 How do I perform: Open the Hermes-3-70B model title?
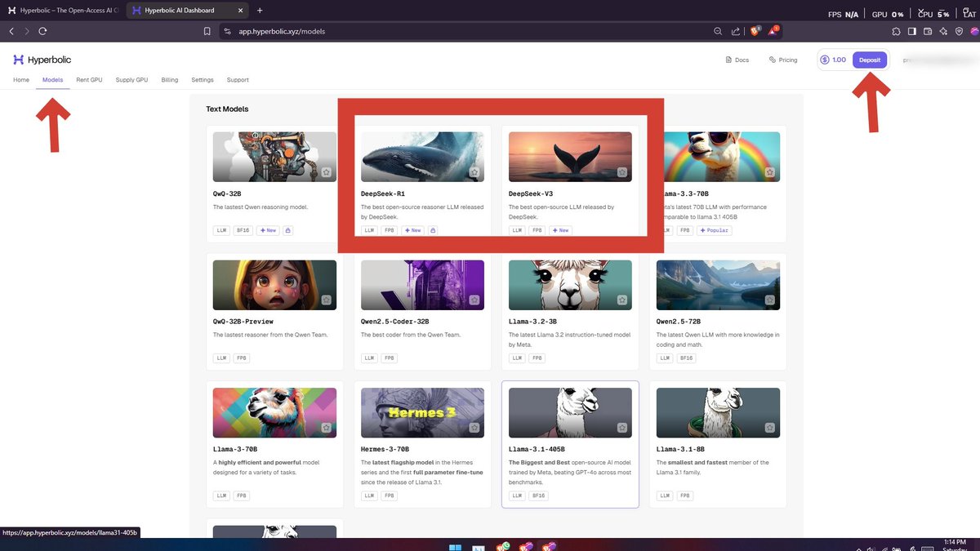386,448
